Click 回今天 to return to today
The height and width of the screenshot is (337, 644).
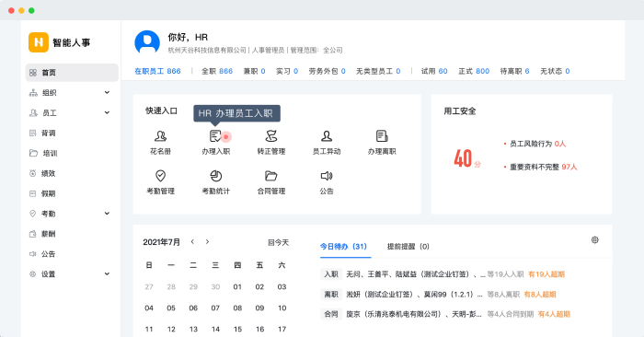click(278, 242)
